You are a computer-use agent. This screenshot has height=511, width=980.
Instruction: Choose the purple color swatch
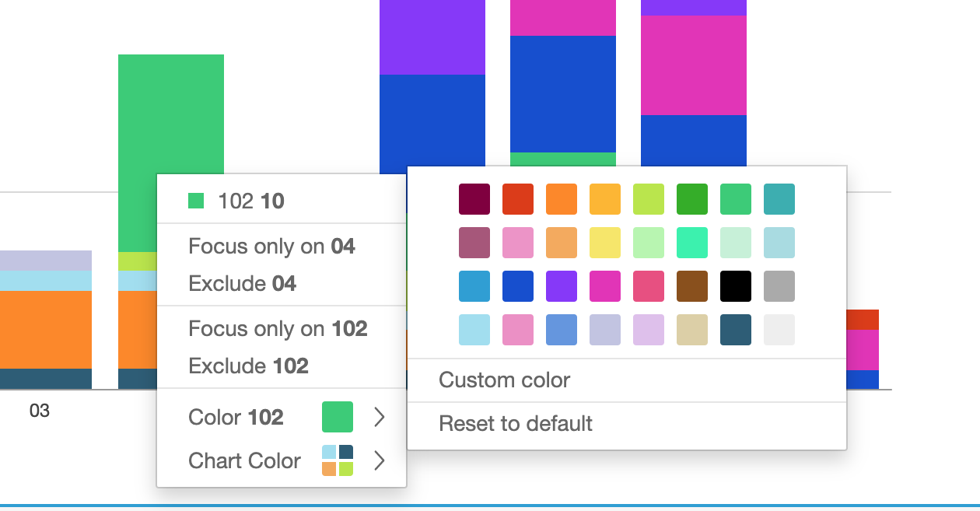point(562,286)
